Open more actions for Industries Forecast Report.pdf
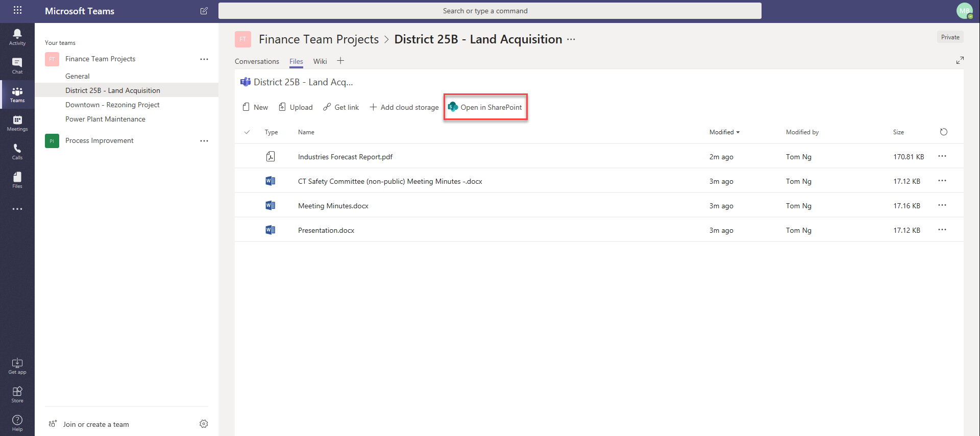Screen dimensions: 980x436 (x=942, y=156)
